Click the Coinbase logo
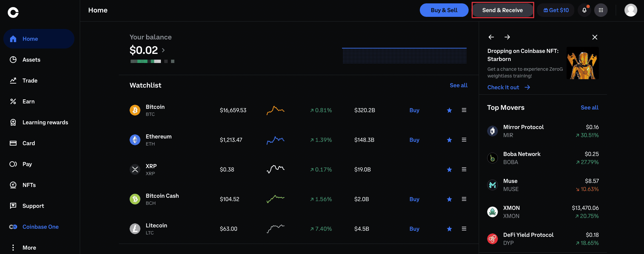Image resolution: width=644 pixels, height=254 pixels. (x=13, y=12)
